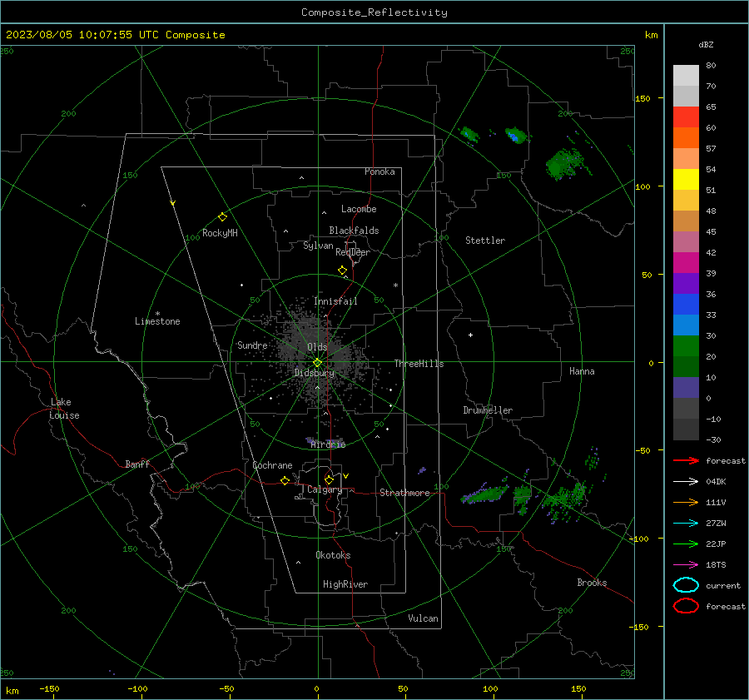Click the Airdrie city label
Image resolution: width=749 pixels, height=700 pixels.
pyautogui.click(x=328, y=444)
